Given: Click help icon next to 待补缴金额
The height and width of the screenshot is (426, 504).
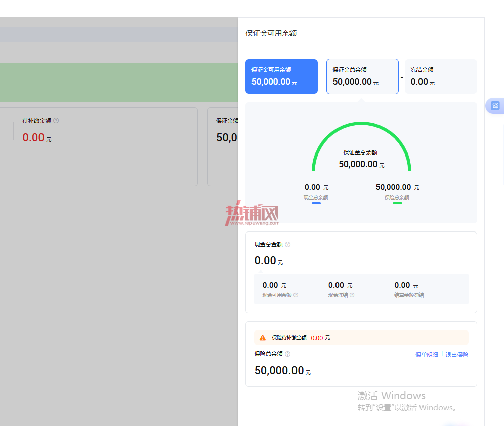Looking at the screenshot, I should click(x=56, y=121).
